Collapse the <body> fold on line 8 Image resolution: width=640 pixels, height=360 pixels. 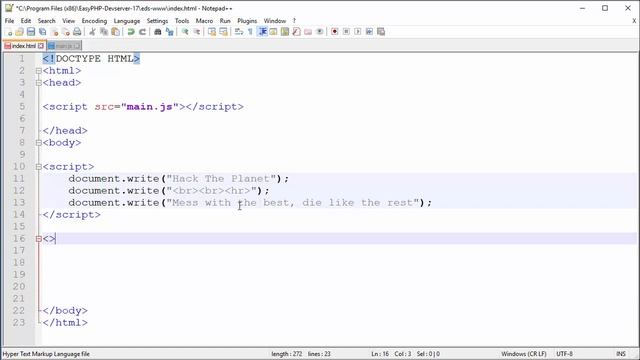(38, 143)
